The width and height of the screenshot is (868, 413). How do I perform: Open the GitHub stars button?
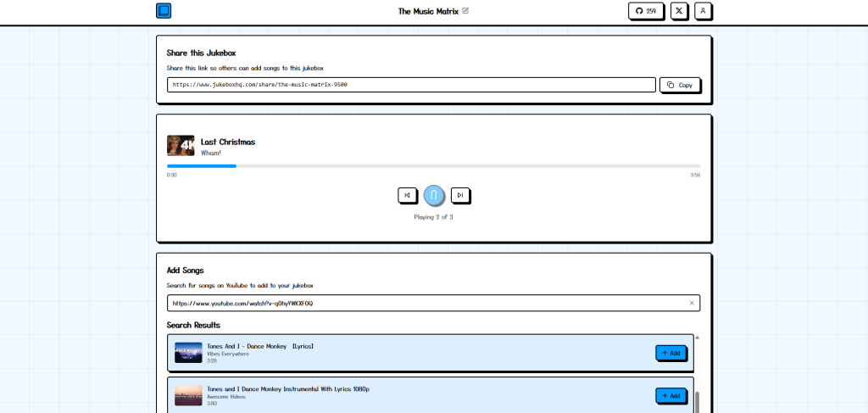[x=646, y=11]
